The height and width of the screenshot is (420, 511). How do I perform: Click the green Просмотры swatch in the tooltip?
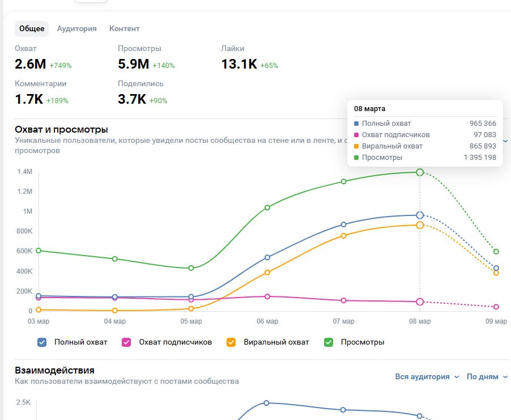(356, 158)
